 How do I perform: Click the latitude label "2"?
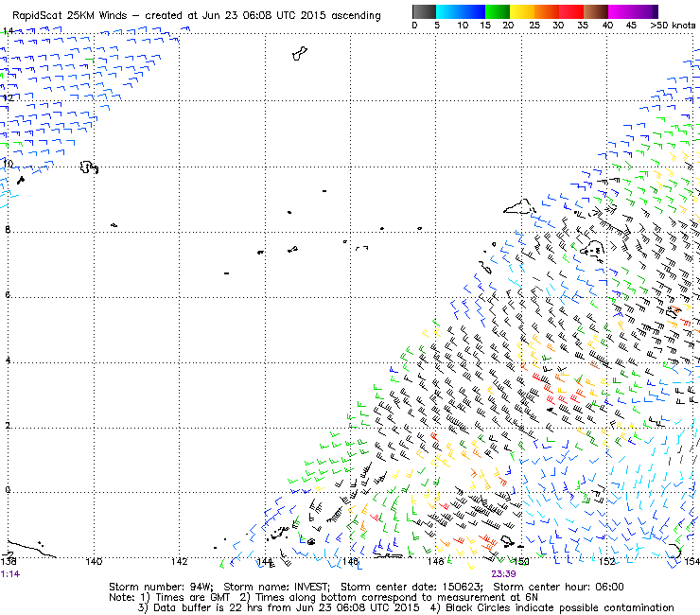8,425
